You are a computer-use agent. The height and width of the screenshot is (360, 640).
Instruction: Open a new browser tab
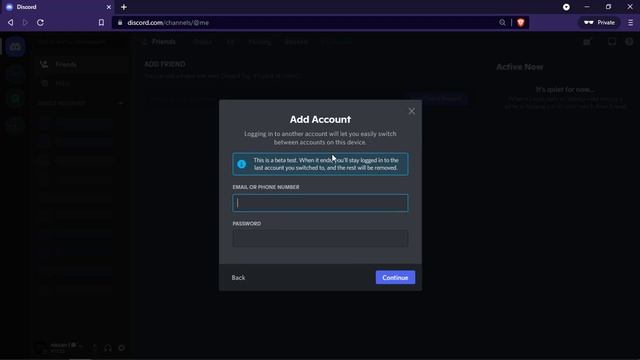click(x=124, y=7)
